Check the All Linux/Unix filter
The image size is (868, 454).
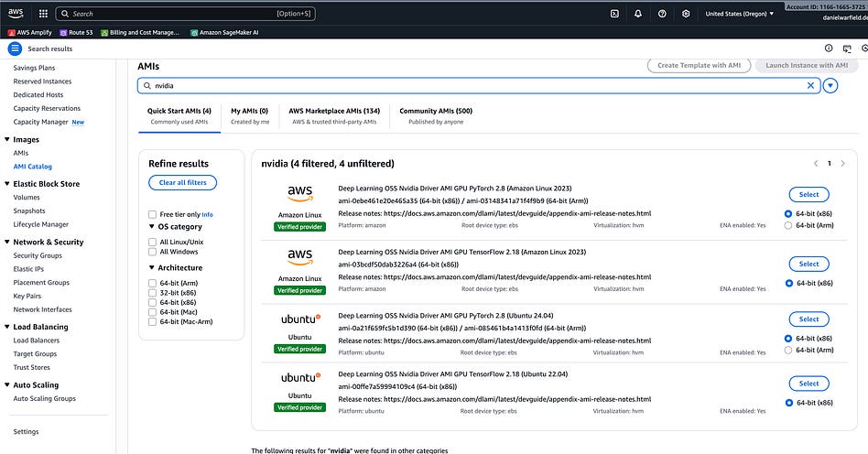pyautogui.click(x=152, y=242)
